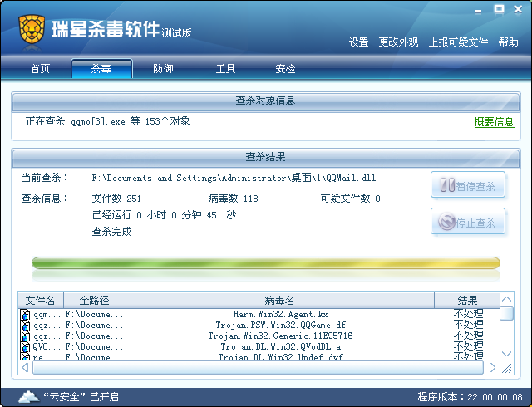Click the QVO... file name cell
Screen dimensions: 532x407
(x=47, y=347)
